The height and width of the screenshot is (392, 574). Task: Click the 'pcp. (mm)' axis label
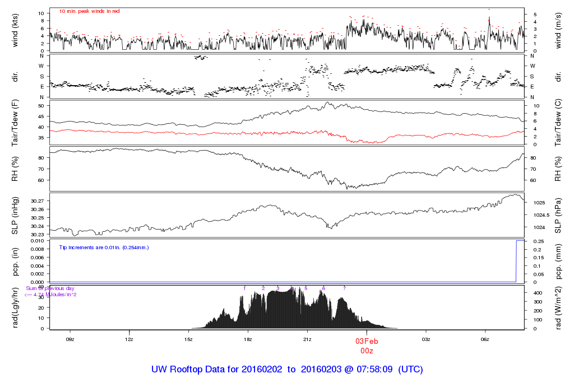[558, 262]
